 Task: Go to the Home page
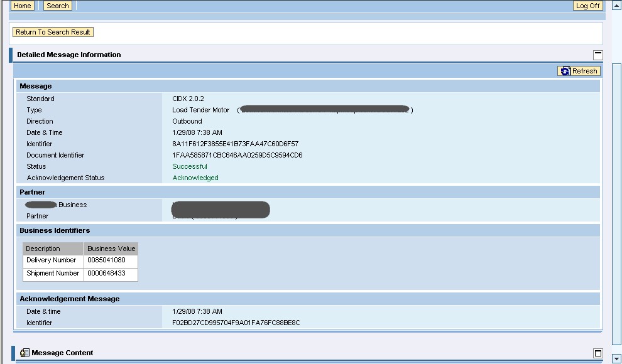click(23, 6)
